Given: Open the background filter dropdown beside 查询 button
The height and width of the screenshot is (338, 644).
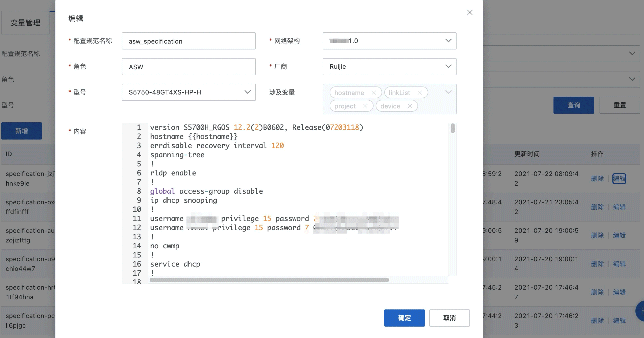Looking at the screenshot, I should coord(632,79).
